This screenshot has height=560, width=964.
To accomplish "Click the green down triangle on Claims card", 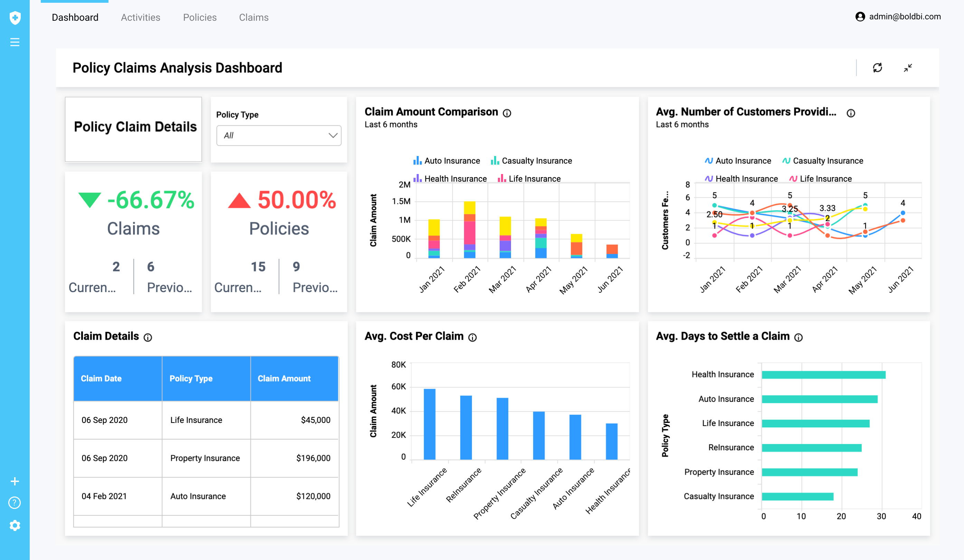I will (x=89, y=200).
